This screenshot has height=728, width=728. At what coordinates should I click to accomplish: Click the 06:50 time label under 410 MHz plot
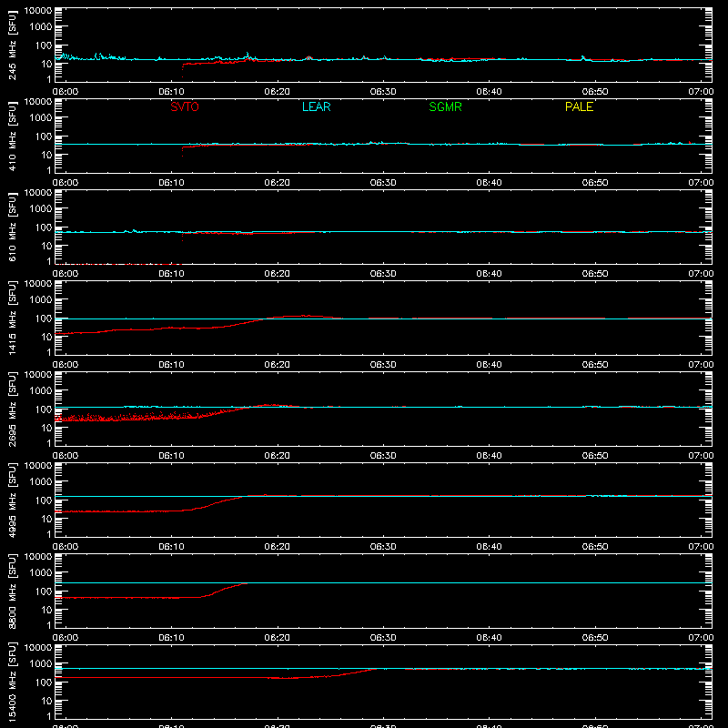click(595, 183)
